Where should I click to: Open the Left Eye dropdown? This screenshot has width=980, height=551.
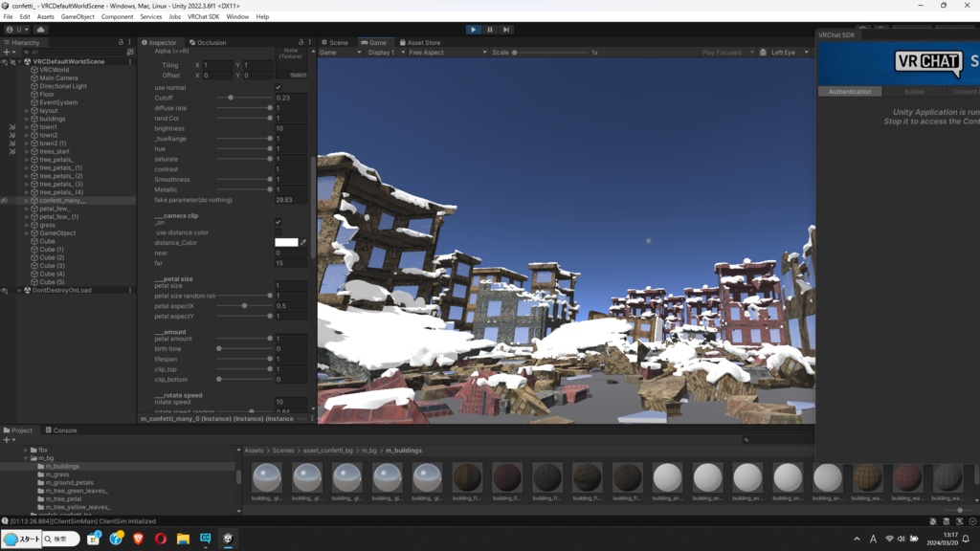pos(789,53)
